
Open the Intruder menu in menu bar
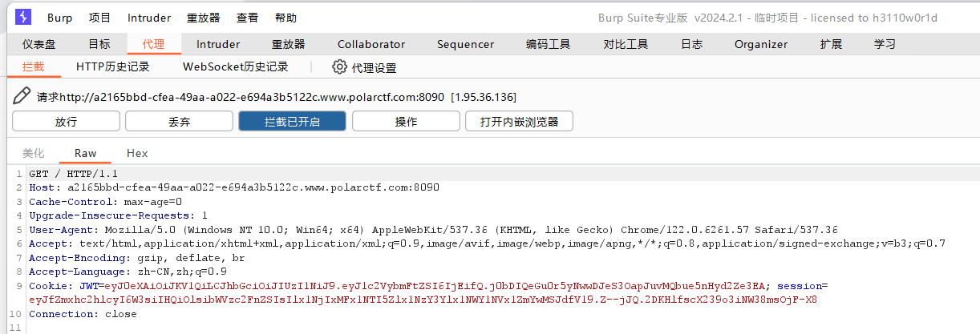coord(149,18)
